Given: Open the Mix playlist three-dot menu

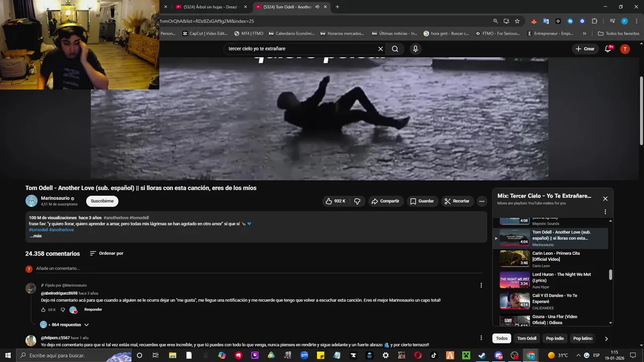Looking at the screenshot, I should click(605, 212).
